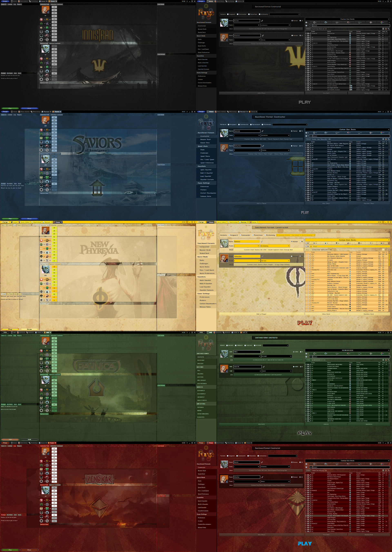The image size is (392, 552).
Task: Switch to Deck Editor tab in yellow-bar Home window
Action: pyautogui.click(x=221, y=222)
